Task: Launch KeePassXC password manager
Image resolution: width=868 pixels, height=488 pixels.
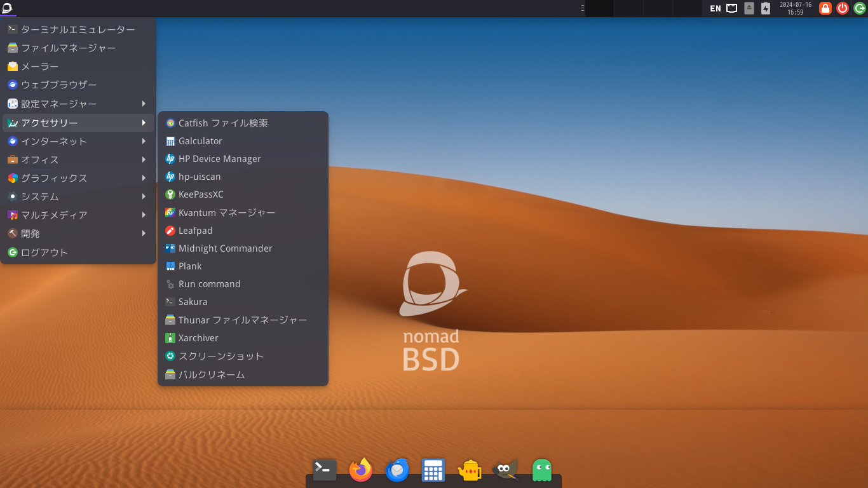Action: 243,194
